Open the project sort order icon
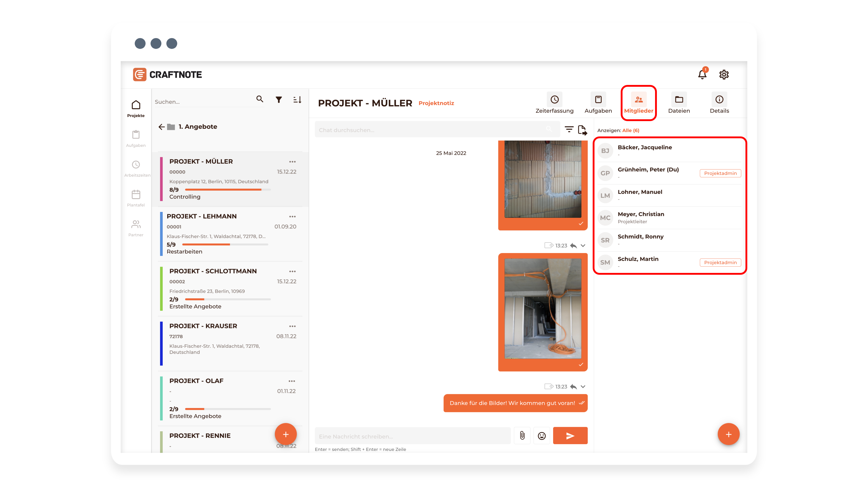This screenshot has width=868, height=488. [x=297, y=99]
